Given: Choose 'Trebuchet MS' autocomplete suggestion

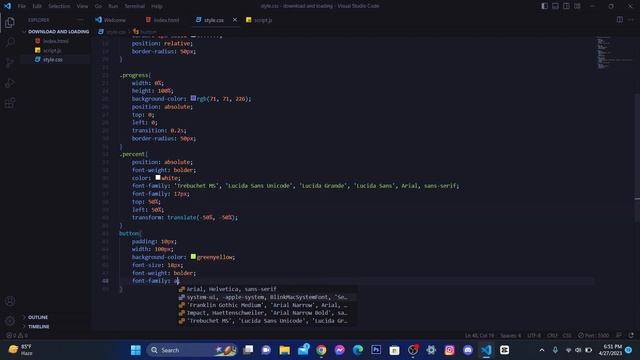Looking at the screenshot, I should [267, 321].
